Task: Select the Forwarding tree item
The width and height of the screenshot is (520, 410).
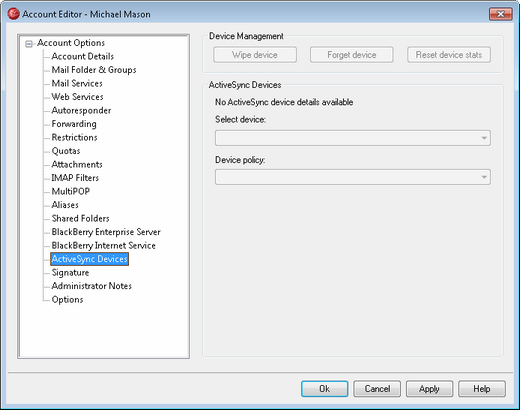Action: coord(74,124)
